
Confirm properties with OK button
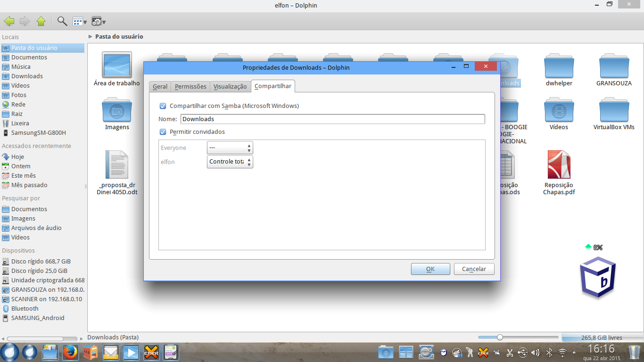point(430,269)
